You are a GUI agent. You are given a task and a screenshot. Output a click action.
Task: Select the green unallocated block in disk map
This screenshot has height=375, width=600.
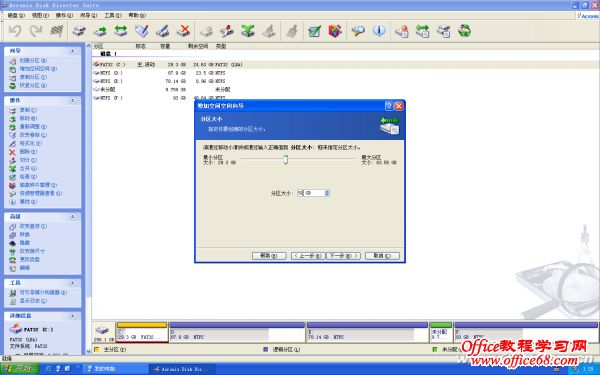point(441,332)
